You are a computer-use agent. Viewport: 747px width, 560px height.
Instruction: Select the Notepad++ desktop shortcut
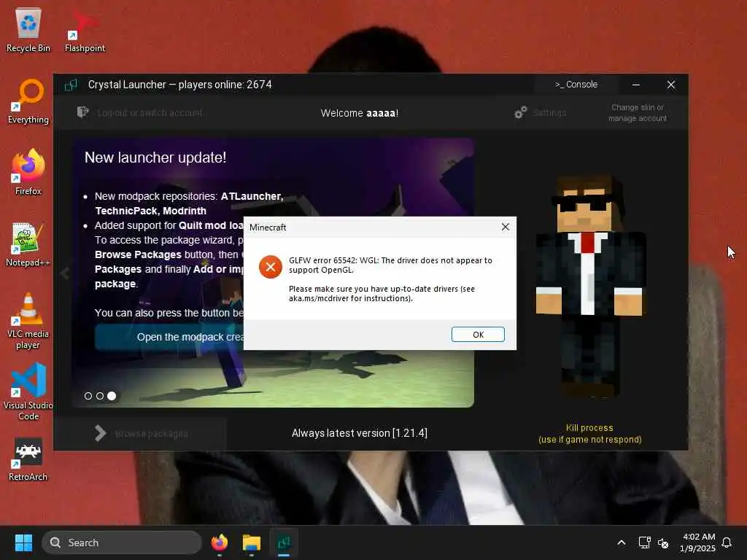pyautogui.click(x=28, y=244)
